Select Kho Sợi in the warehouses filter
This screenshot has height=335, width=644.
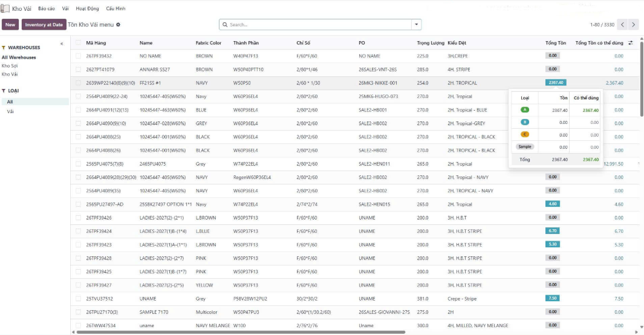pos(10,66)
